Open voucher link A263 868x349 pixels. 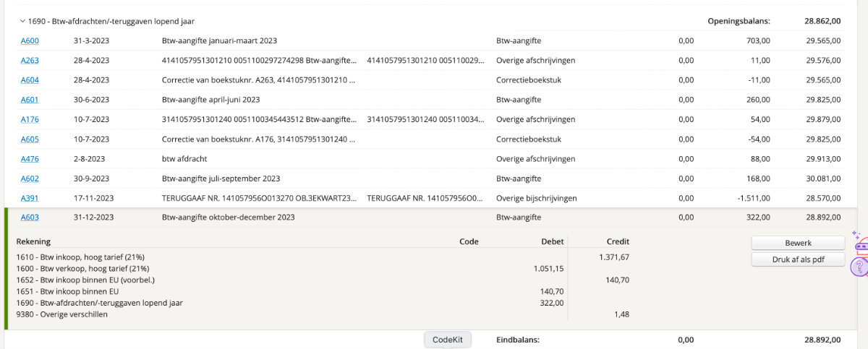pyautogui.click(x=30, y=60)
